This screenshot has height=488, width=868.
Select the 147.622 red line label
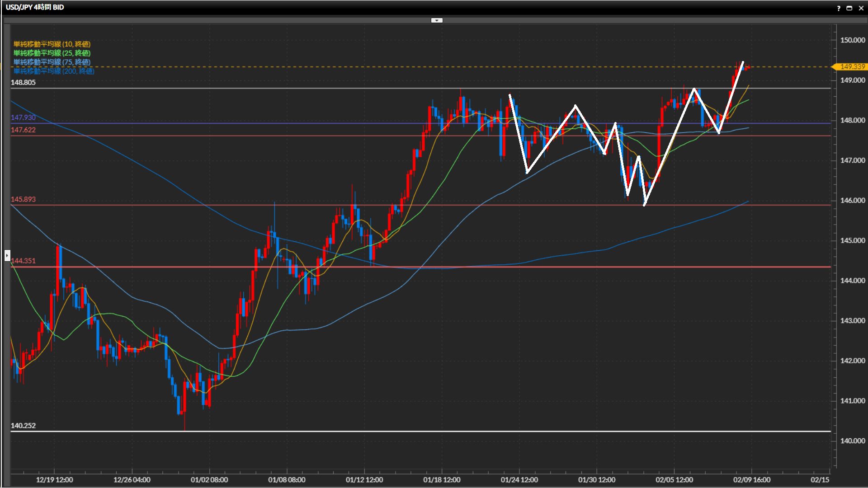(x=23, y=130)
